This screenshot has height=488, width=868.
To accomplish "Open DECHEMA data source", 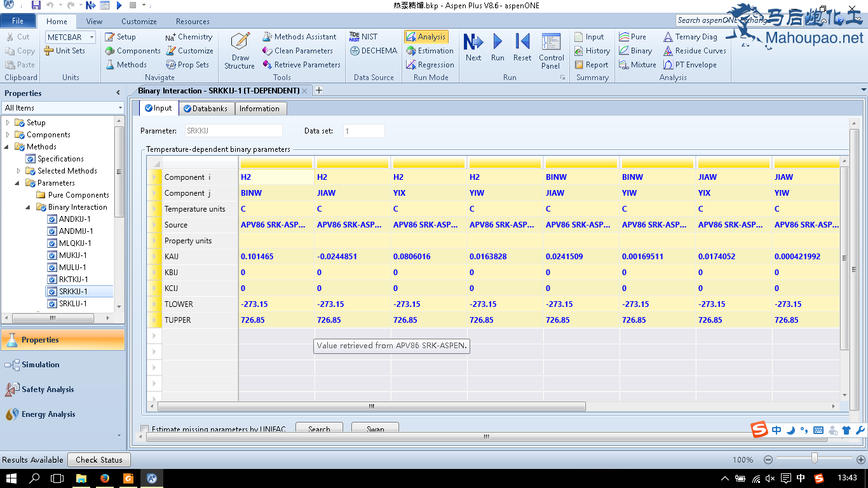I will tap(373, 51).
